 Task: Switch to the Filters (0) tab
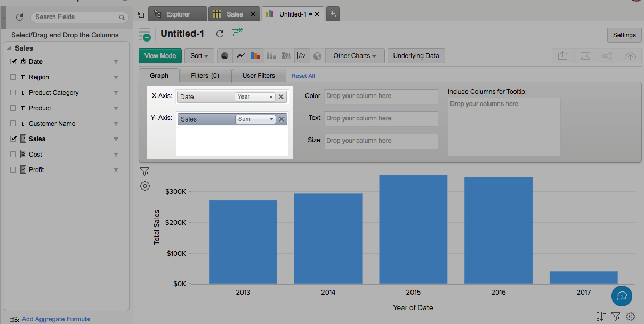(x=205, y=76)
